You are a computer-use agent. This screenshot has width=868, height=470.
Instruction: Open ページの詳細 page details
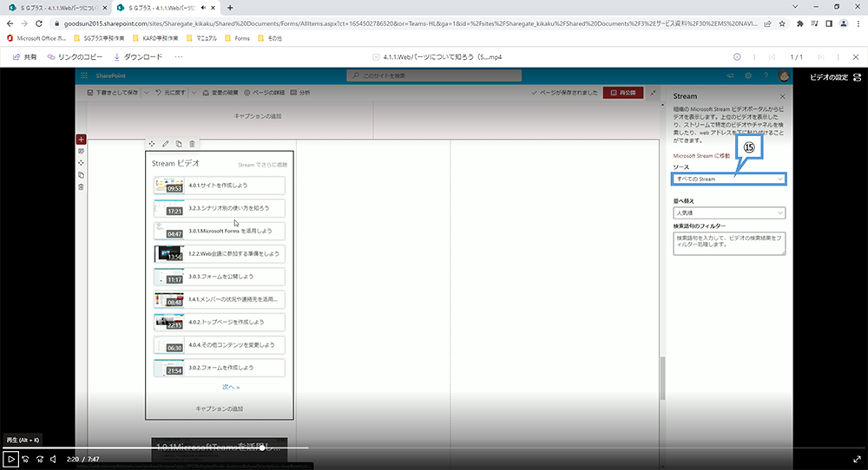pyautogui.click(x=265, y=93)
